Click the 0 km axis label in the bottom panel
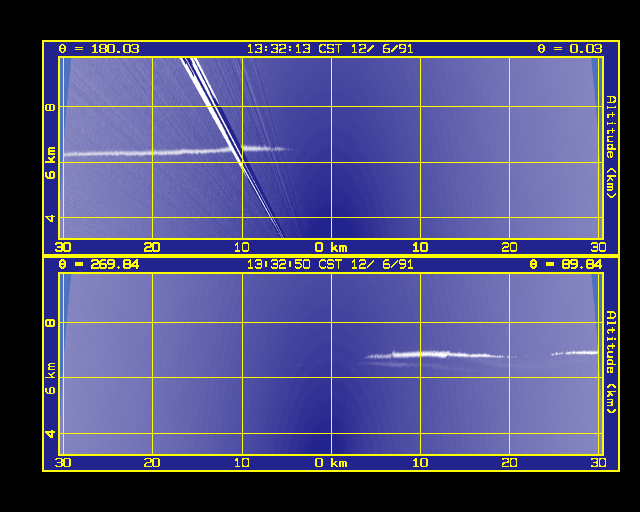640x512 pixels. (x=331, y=463)
